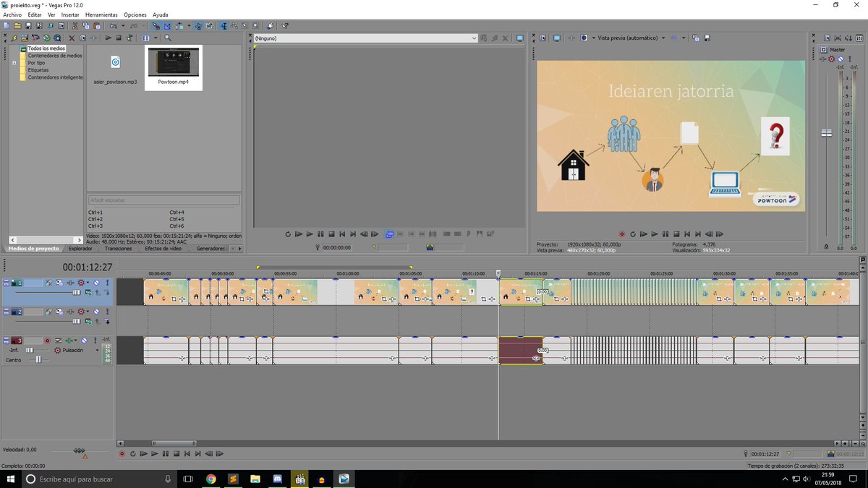Viewport: 868px width, 488px height.
Task: Stop playback in the trimmer transport
Action: click(331, 234)
